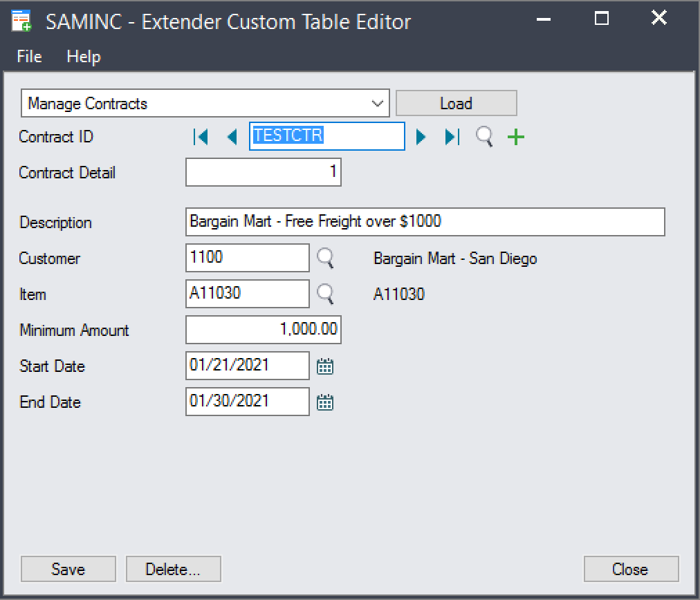Screen dimensions: 700x600
Task: Open the End Date calendar picker
Action: coord(325,402)
